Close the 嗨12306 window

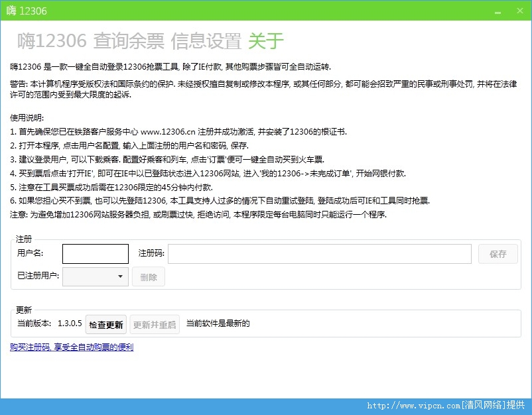point(520,11)
